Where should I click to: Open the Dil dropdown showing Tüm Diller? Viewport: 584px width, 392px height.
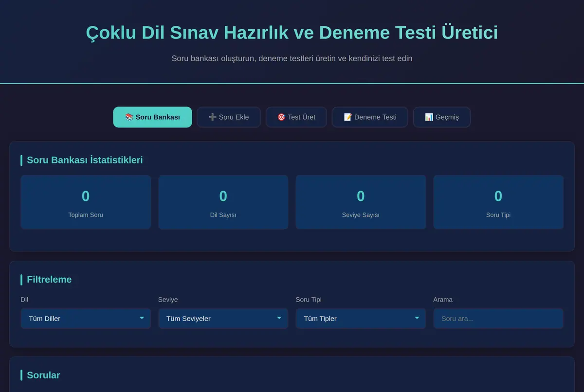pos(86,319)
